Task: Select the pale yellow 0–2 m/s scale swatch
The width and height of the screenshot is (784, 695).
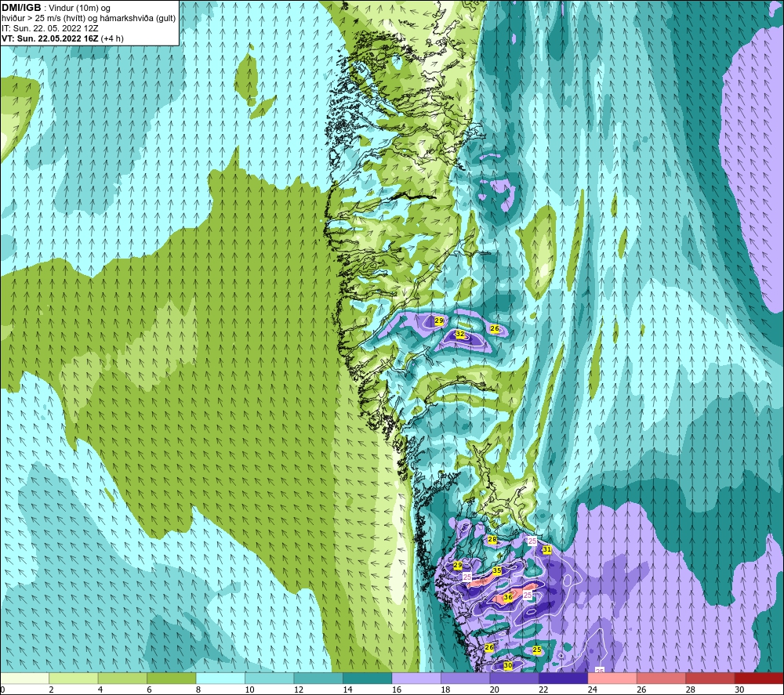Action: click(x=24, y=678)
